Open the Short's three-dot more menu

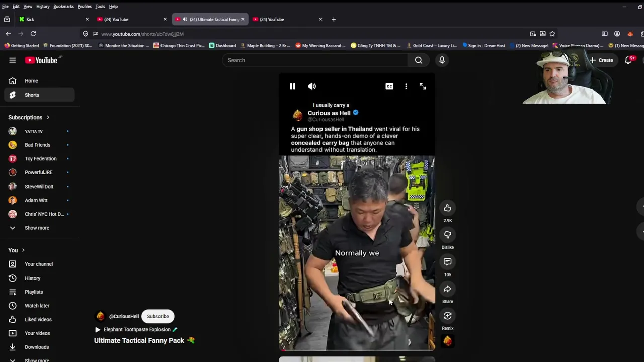tap(406, 86)
